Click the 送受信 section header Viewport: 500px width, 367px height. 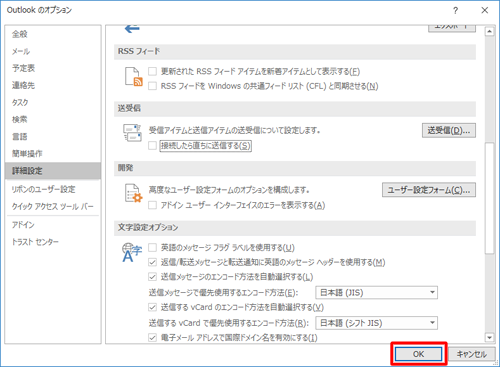[295, 108]
